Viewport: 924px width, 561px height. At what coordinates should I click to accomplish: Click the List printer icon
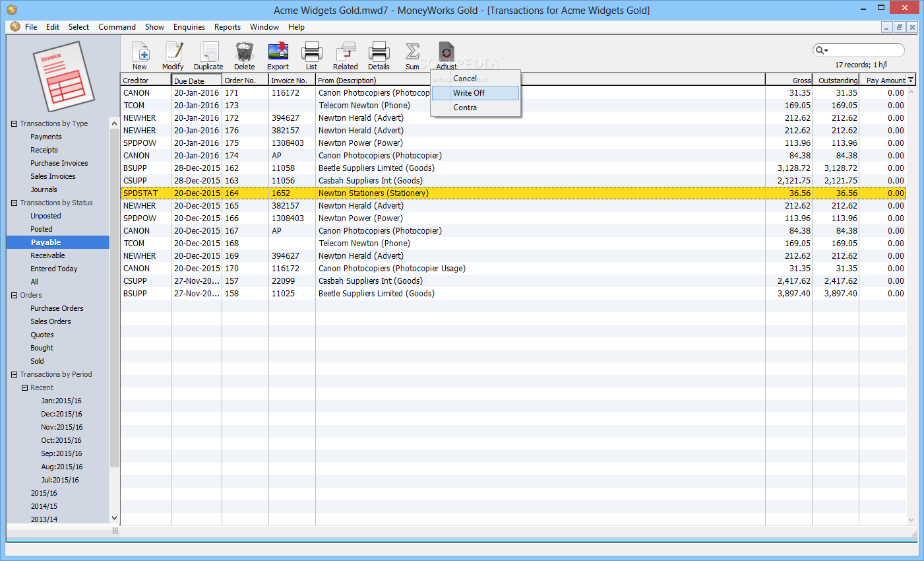pos(311,52)
